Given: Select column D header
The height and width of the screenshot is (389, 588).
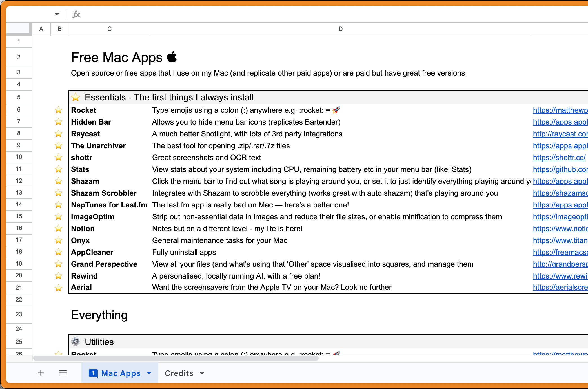Looking at the screenshot, I should [x=341, y=29].
